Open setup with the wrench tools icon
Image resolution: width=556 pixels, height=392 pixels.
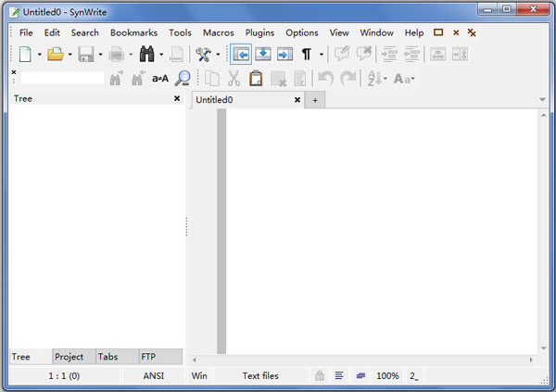pyautogui.click(x=204, y=55)
